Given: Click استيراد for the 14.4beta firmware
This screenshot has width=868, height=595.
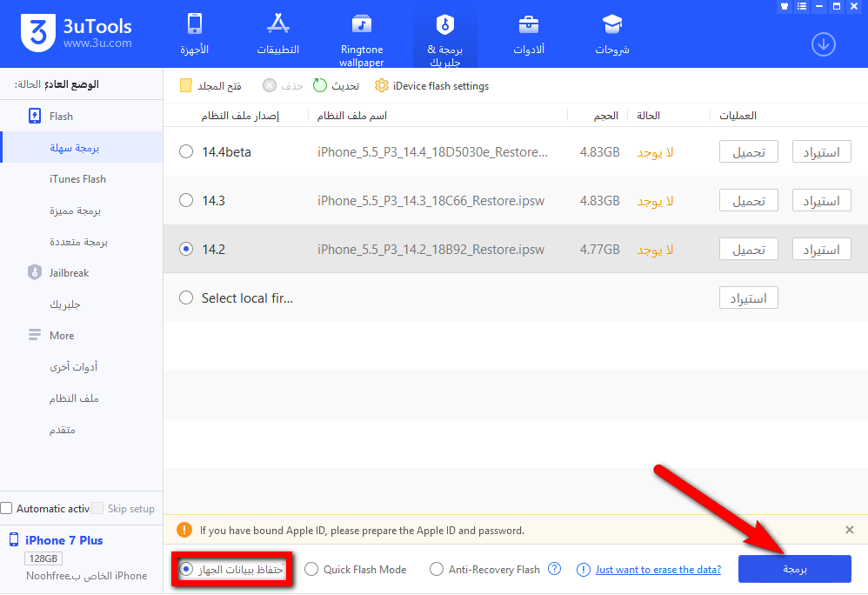Looking at the screenshot, I should point(822,151).
